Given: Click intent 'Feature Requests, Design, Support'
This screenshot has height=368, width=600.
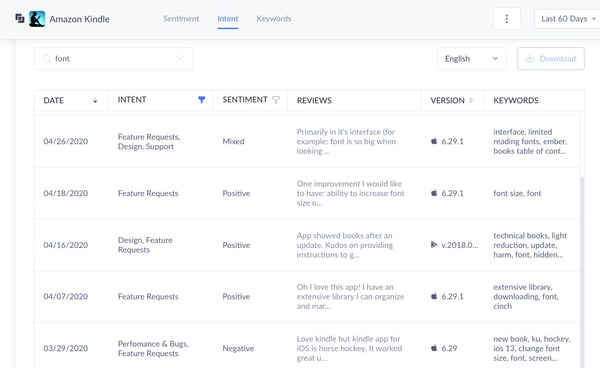Looking at the screenshot, I should 149,142.
